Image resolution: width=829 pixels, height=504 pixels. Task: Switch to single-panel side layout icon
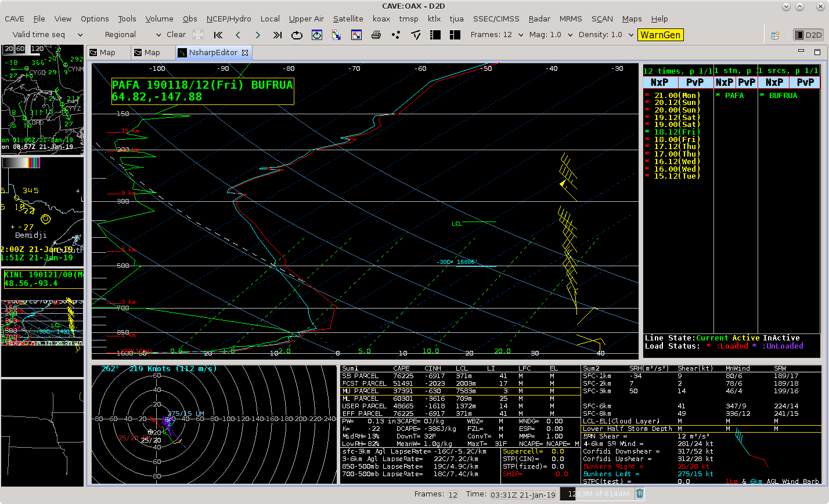click(435, 35)
